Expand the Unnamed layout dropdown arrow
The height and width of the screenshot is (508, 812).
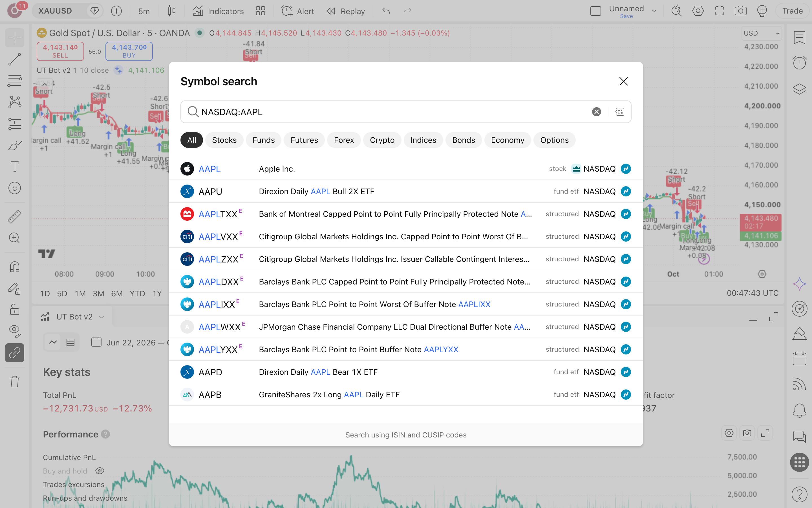click(x=654, y=11)
